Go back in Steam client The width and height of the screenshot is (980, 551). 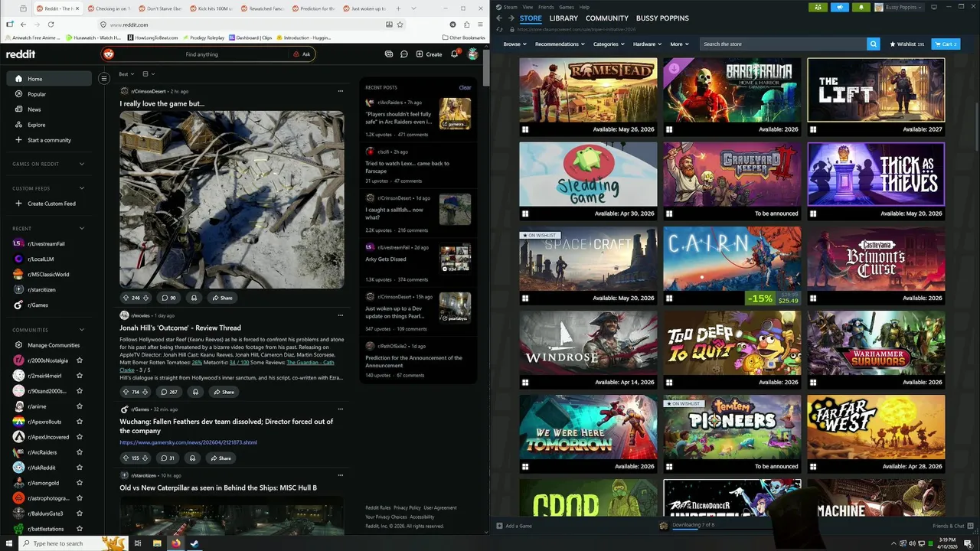[499, 18]
